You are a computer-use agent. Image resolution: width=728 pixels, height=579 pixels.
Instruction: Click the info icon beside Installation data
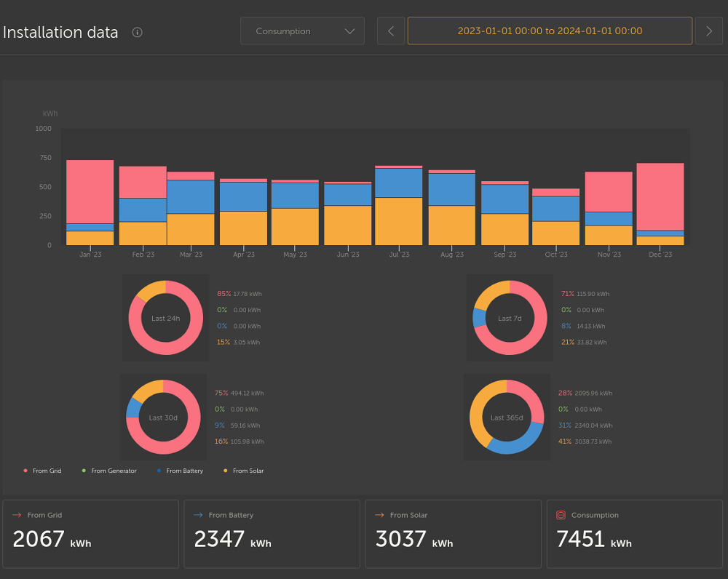[x=137, y=32]
